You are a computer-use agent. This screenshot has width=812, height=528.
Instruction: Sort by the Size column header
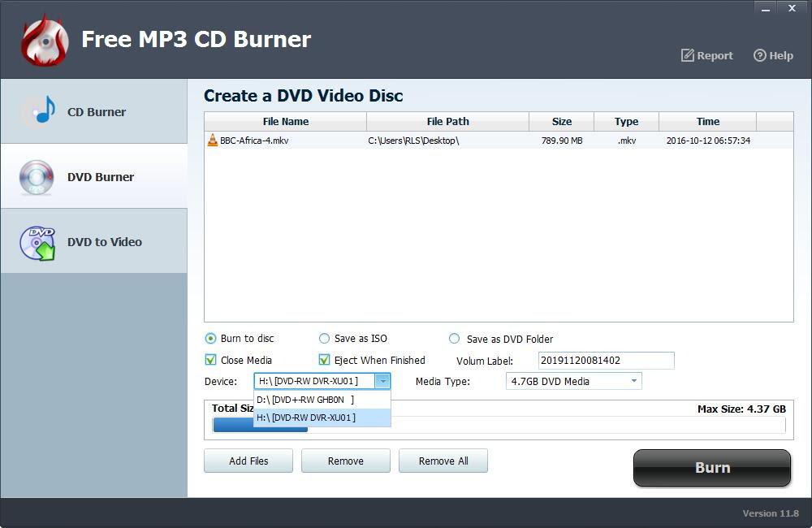pyautogui.click(x=561, y=122)
